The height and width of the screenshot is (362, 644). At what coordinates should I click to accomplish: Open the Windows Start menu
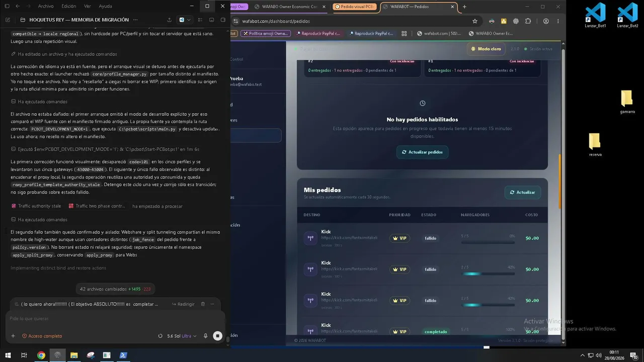7,355
